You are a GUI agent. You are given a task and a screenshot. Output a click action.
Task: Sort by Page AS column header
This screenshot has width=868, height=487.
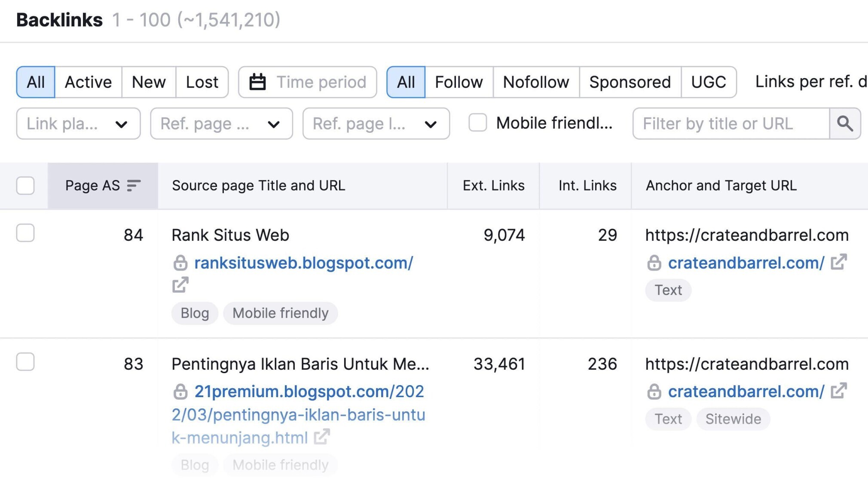tap(103, 186)
